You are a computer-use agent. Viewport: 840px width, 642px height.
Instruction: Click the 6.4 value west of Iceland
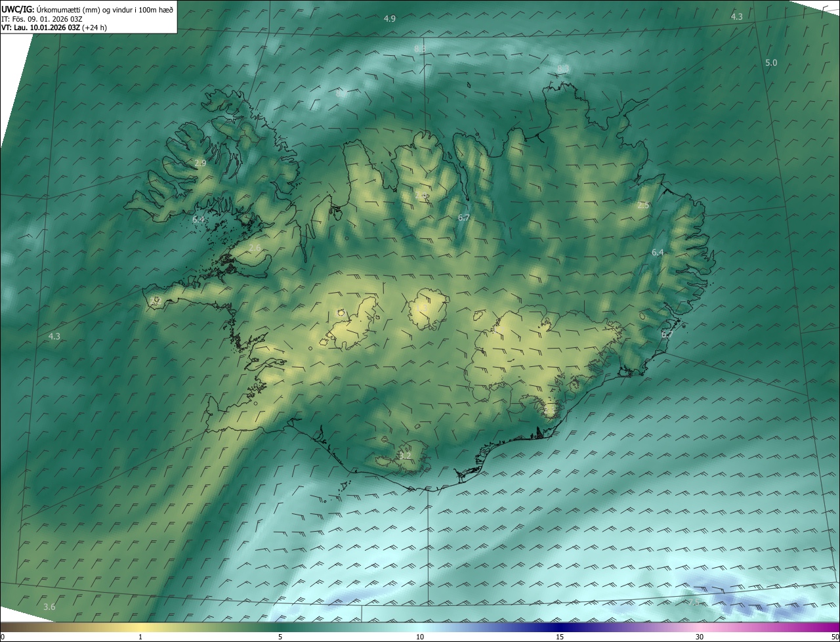pyautogui.click(x=199, y=219)
